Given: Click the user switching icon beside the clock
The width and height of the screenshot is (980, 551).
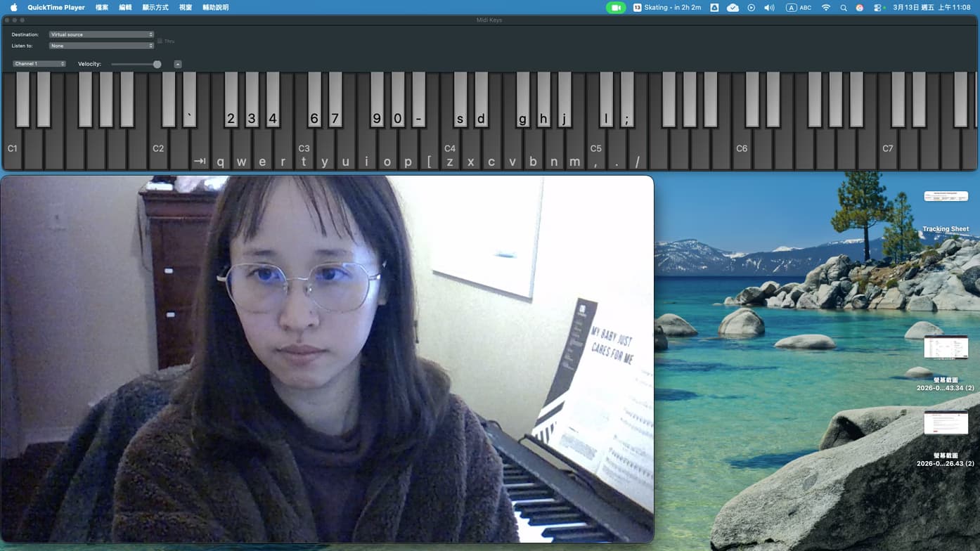Looking at the screenshot, I should click(x=878, y=7).
